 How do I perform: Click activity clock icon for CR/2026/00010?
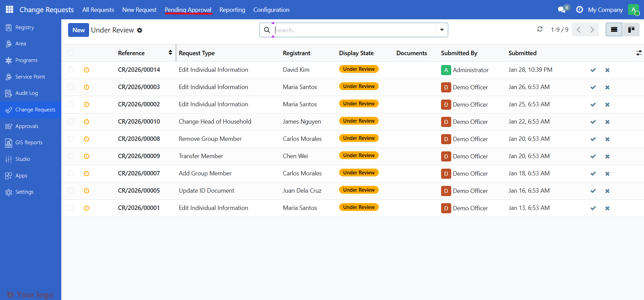pyautogui.click(x=86, y=122)
